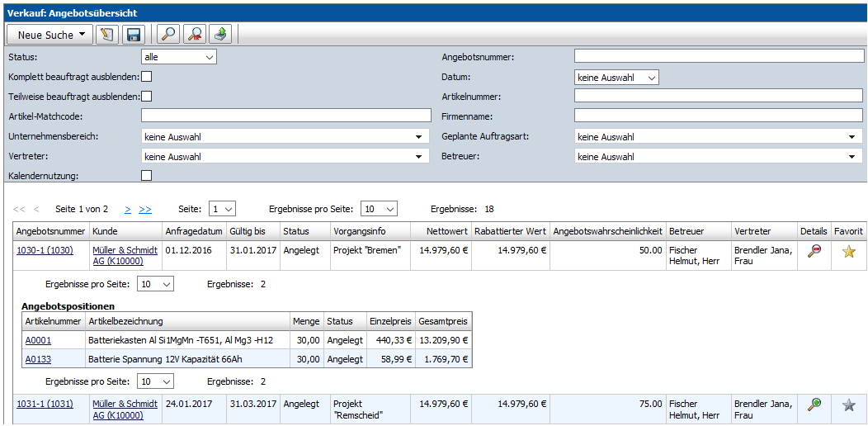Click the magnifying glass search icon
The height and width of the screenshot is (426, 868).
click(168, 35)
